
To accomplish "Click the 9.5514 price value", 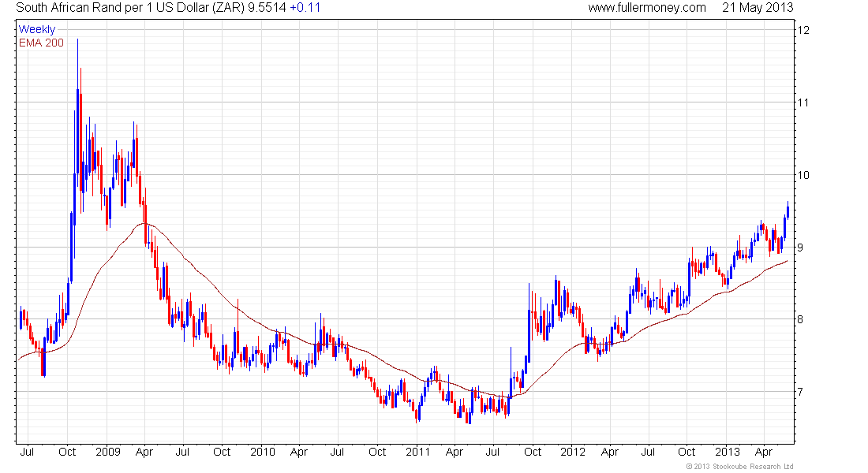I will 267,8.
